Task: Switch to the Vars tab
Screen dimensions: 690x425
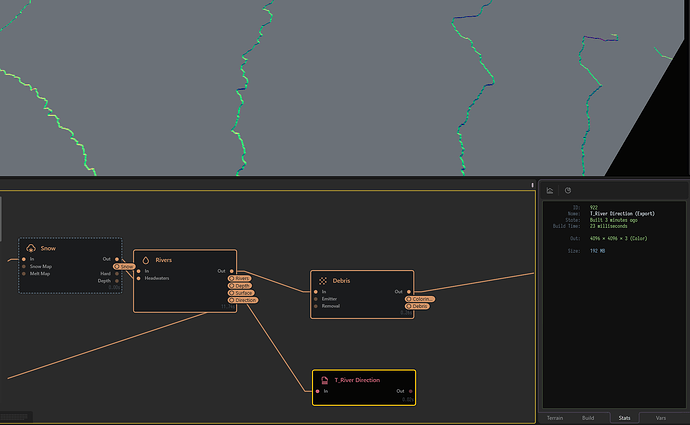Action: [x=661, y=418]
